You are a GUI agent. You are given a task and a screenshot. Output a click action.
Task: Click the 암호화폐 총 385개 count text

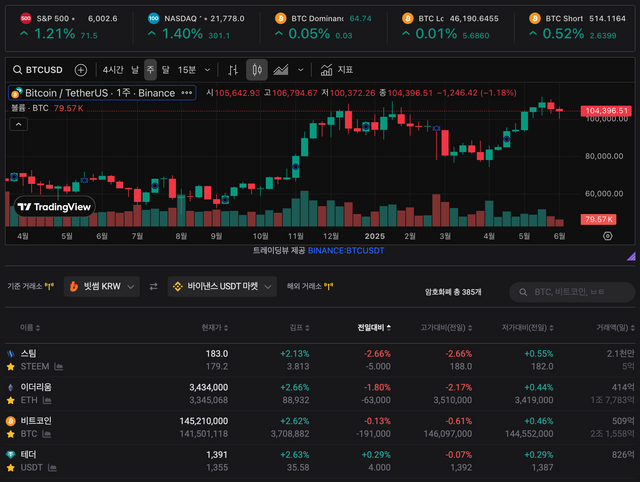(x=453, y=292)
